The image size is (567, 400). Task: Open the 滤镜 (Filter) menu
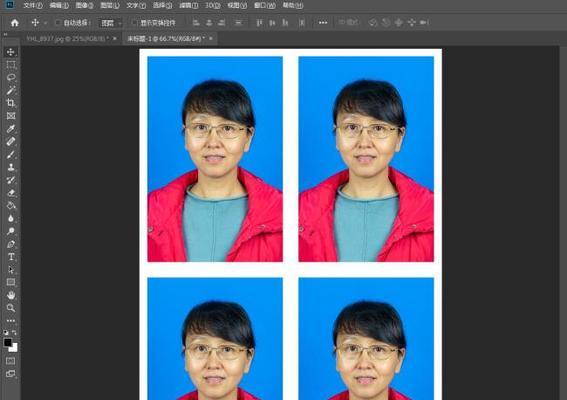[189, 5]
